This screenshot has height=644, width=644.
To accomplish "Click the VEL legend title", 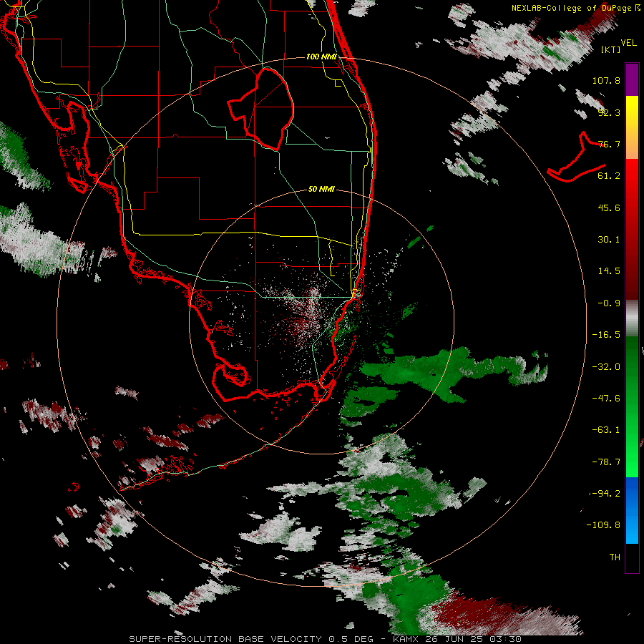I will point(628,43).
